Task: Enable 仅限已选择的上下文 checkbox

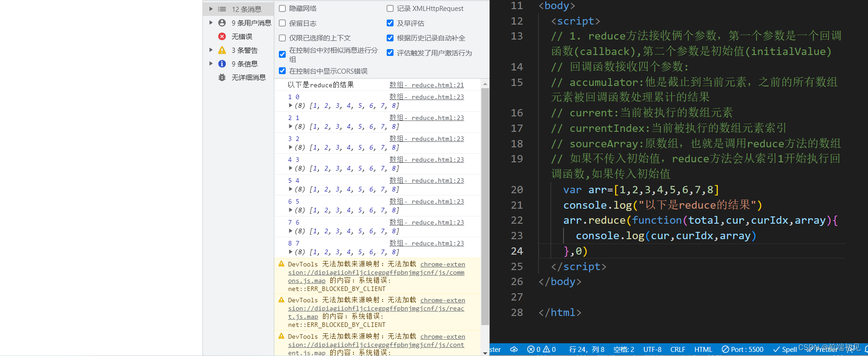Action: click(x=283, y=38)
